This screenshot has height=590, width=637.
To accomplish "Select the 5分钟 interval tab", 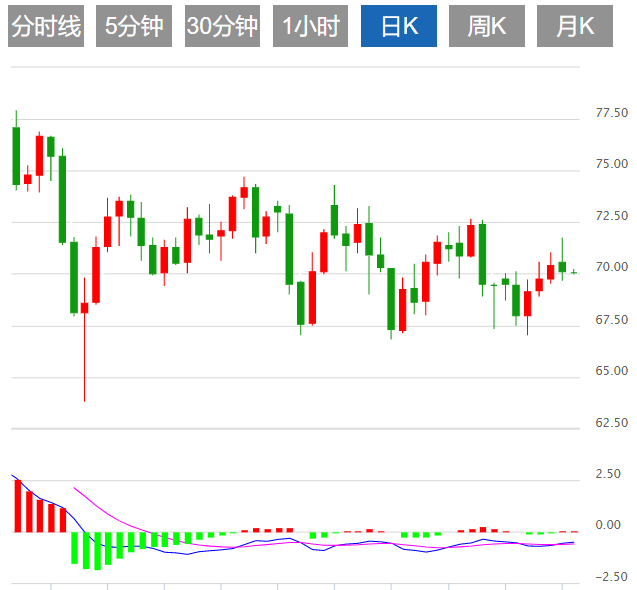I will point(134,26).
